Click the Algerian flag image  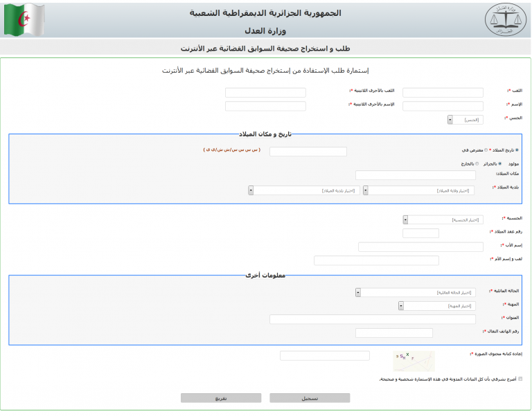tap(24, 20)
